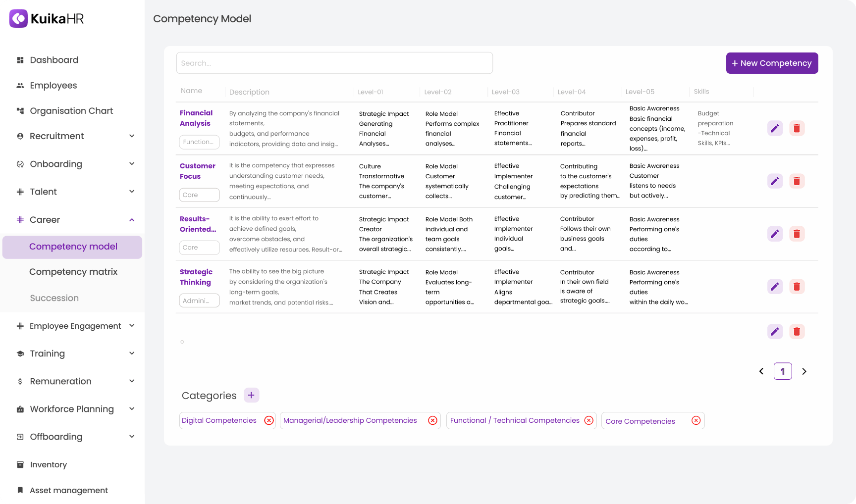Viewport: 856px width, 504px height.
Task: Edit the Strategic Thinking competency
Action: pyautogui.click(x=775, y=286)
